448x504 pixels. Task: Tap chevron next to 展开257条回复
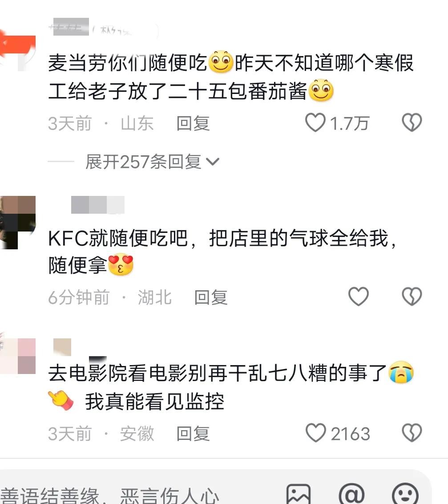point(213,162)
